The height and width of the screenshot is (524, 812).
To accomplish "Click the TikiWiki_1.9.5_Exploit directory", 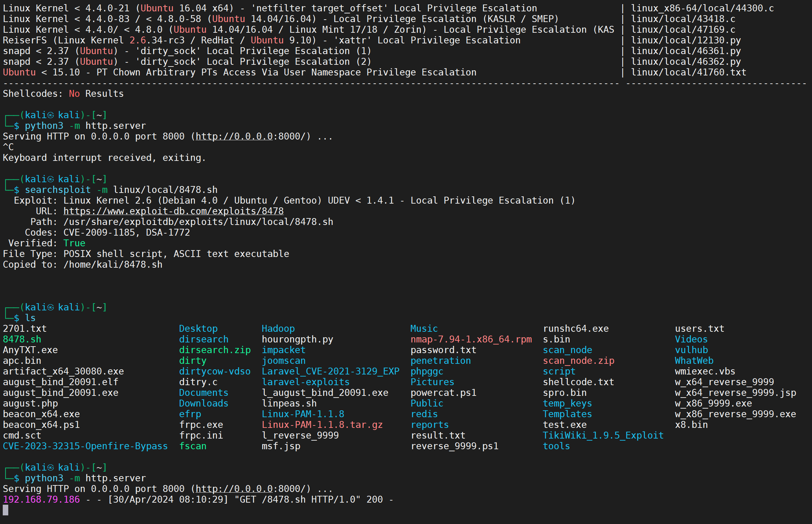I will [x=603, y=435].
